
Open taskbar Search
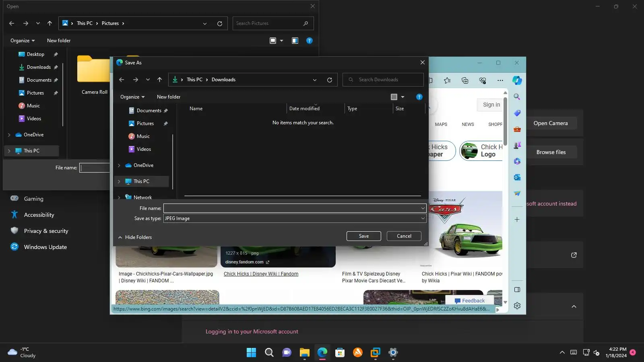tap(269, 353)
